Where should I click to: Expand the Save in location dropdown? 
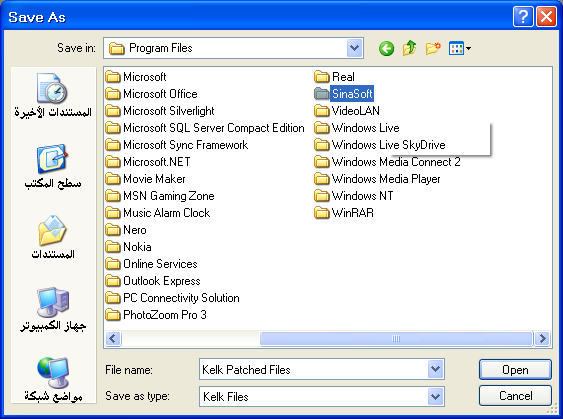(354, 48)
